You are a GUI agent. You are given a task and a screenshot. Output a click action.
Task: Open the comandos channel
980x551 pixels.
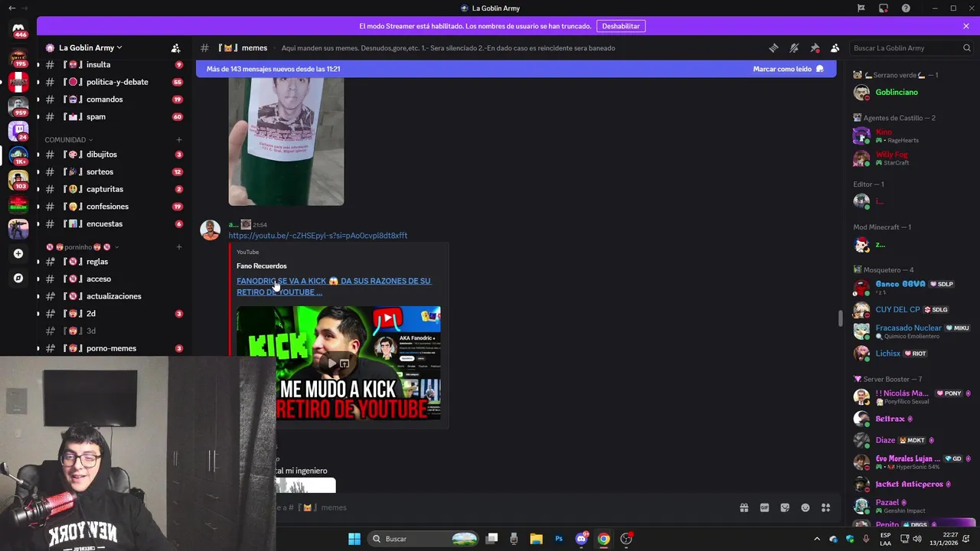coord(113,99)
